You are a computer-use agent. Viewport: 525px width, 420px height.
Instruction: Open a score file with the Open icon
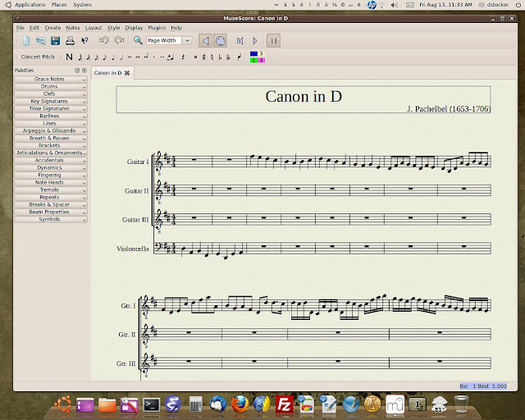tap(40, 41)
